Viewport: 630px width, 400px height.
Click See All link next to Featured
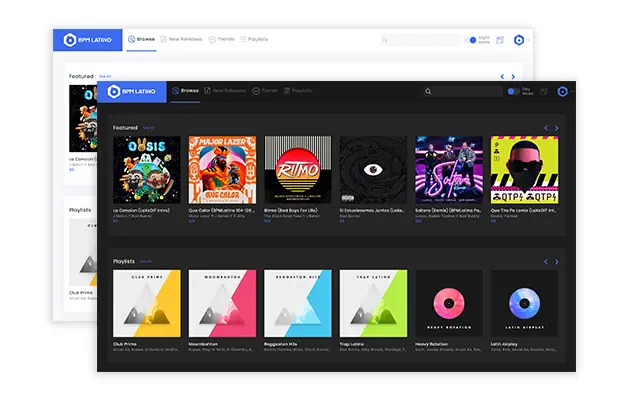coord(148,128)
